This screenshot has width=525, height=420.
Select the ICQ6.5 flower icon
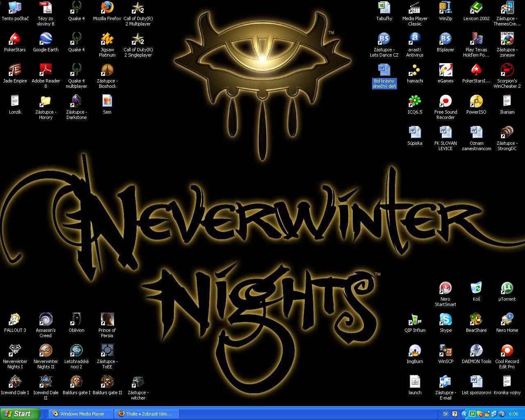click(x=415, y=101)
